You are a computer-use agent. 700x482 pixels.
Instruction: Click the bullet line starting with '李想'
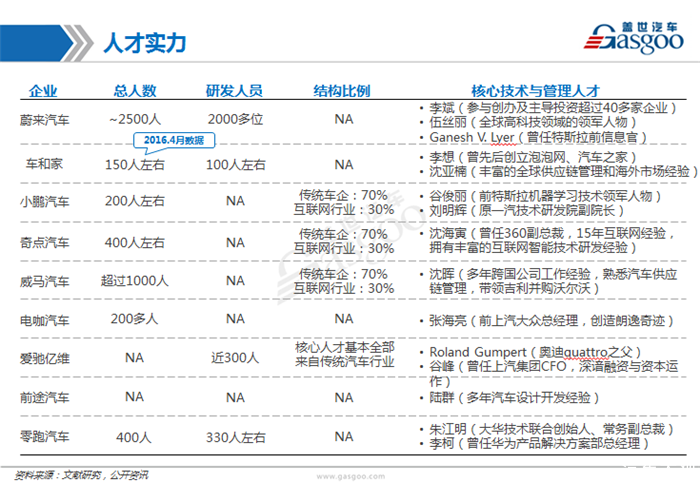click(528, 157)
